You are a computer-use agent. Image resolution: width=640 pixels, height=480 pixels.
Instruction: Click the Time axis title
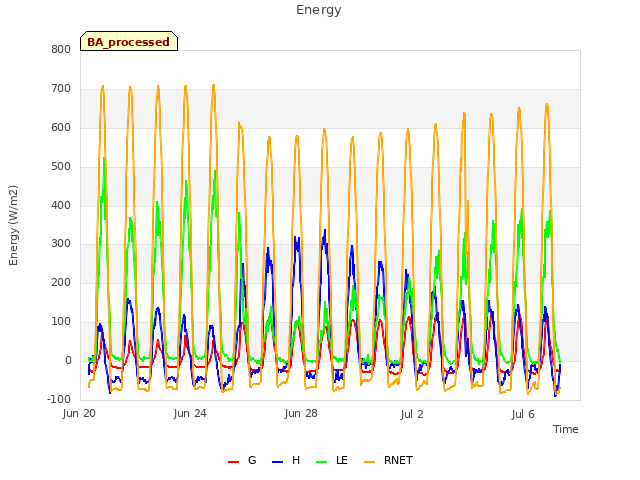click(566, 429)
